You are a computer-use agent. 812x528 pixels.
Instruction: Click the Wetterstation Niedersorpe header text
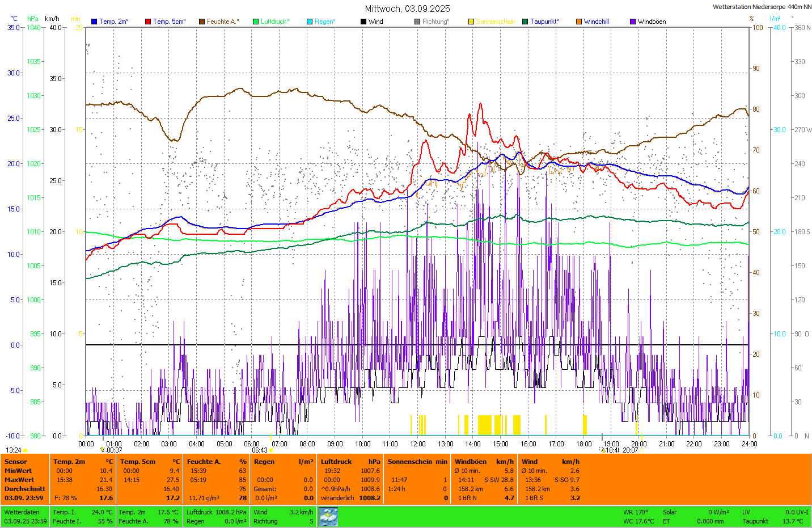pos(762,7)
